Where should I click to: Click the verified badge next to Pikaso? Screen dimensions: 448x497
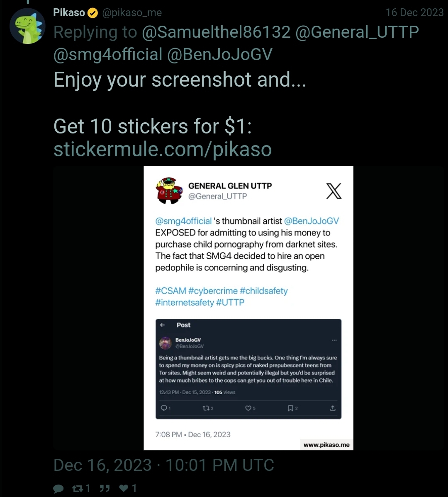click(x=93, y=13)
